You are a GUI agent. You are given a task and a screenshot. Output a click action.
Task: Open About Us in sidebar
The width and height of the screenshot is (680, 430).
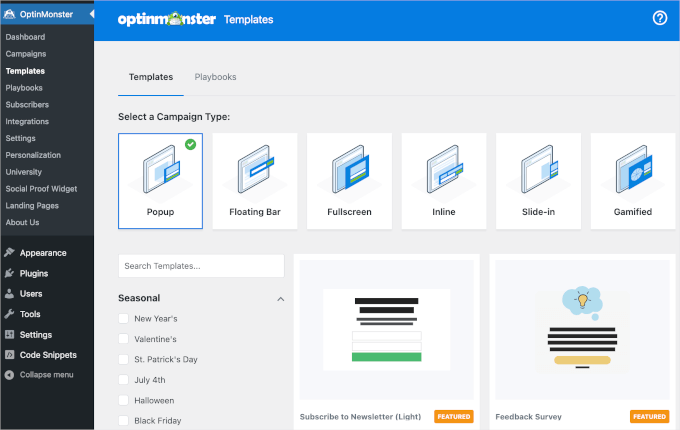22,222
